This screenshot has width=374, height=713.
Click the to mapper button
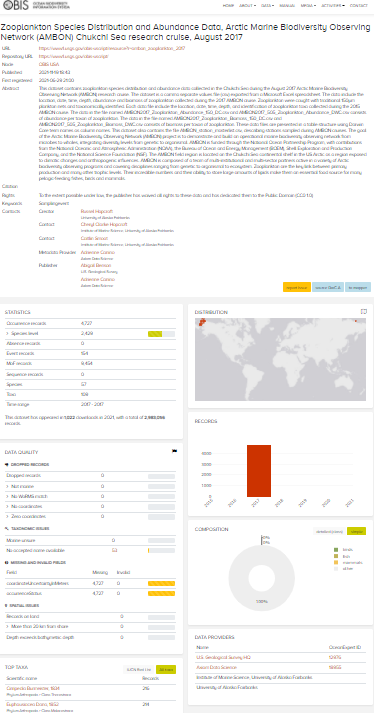coord(358,287)
